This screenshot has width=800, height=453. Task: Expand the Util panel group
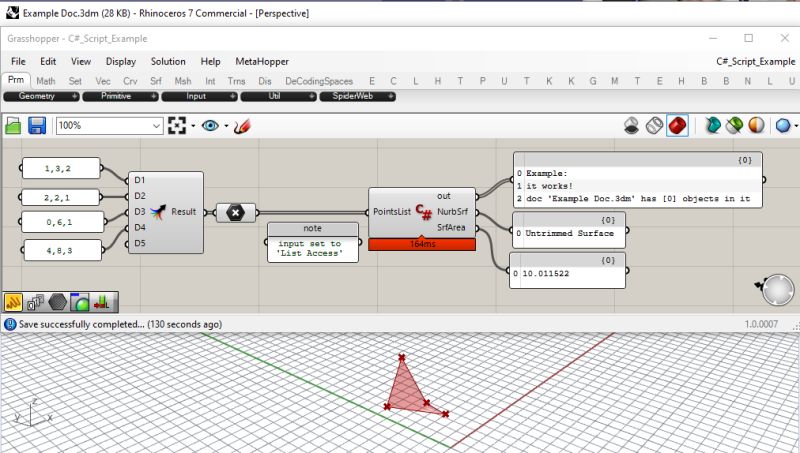tap(279, 96)
